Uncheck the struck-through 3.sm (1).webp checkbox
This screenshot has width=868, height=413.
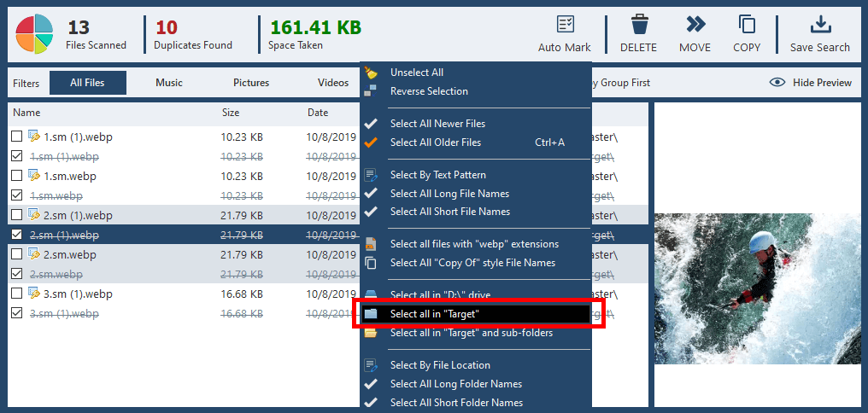tap(17, 313)
